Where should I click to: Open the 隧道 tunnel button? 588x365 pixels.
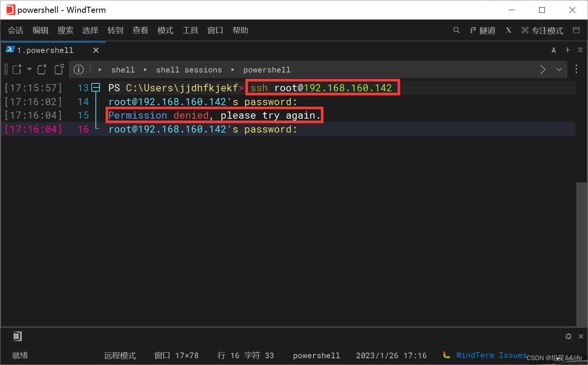point(483,30)
